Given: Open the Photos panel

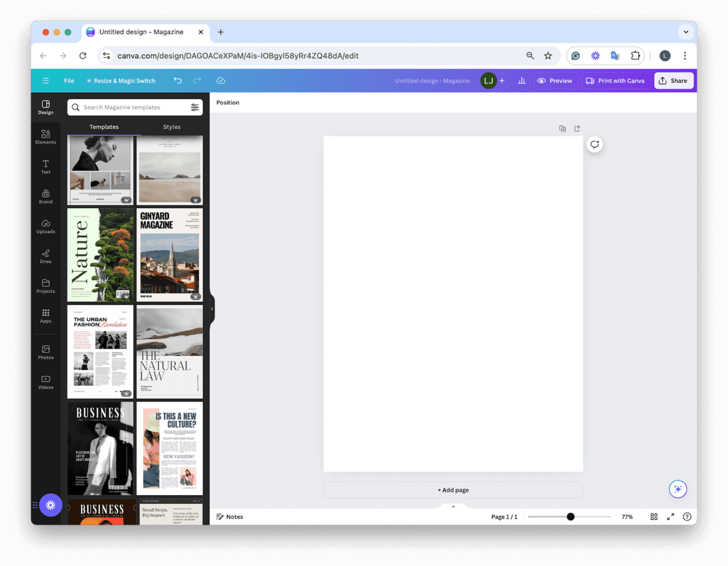Looking at the screenshot, I should point(45,352).
